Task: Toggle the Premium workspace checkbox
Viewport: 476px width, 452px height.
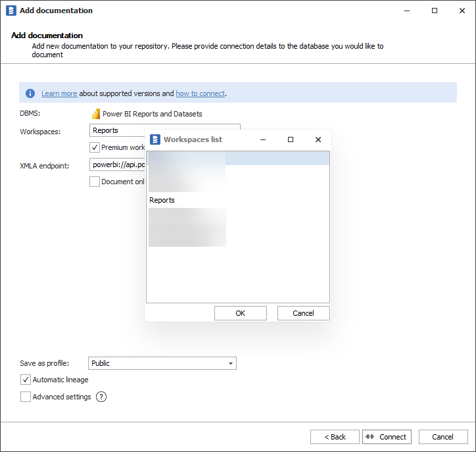Action: [x=95, y=147]
